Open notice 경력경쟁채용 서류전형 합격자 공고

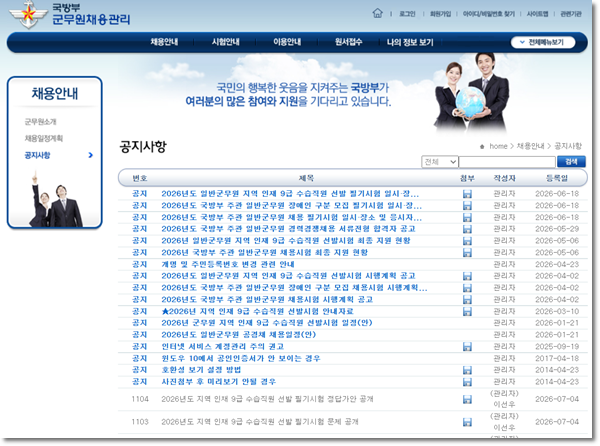[x=288, y=229]
